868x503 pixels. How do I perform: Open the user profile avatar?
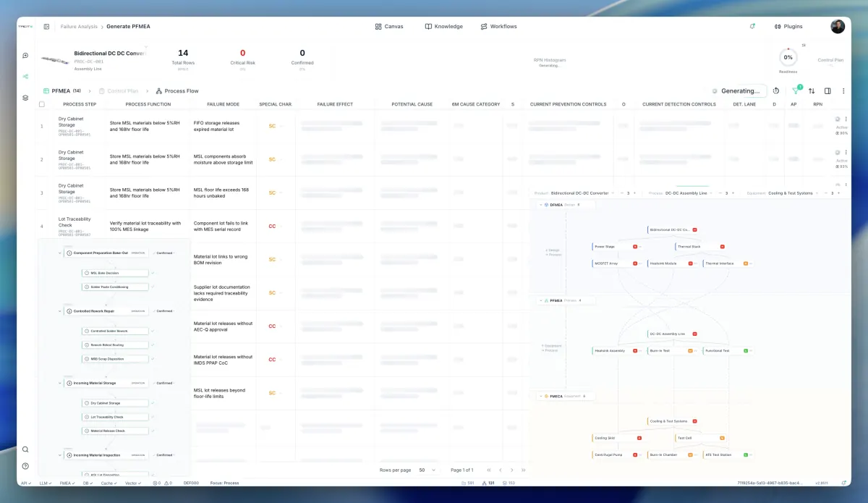click(x=838, y=26)
